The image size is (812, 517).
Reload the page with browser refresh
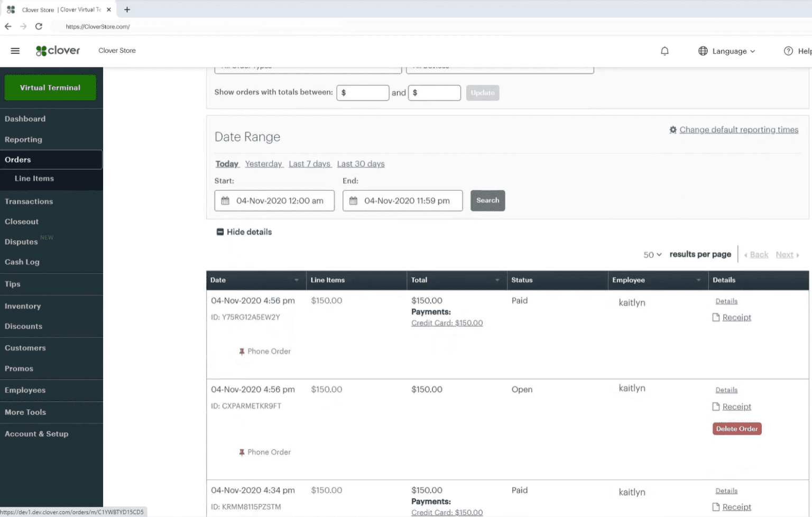[39, 26]
